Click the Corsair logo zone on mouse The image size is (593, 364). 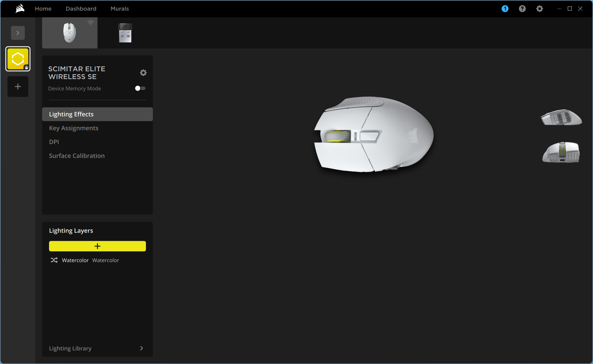tap(413, 136)
